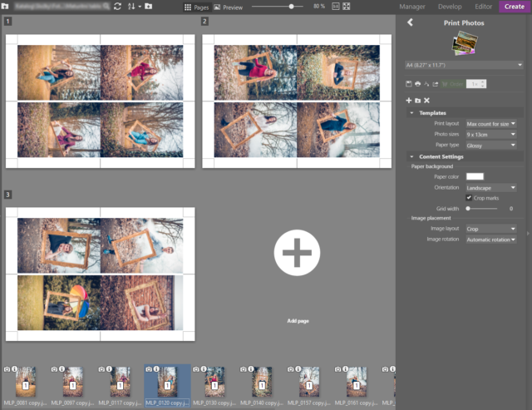This screenshot has height=410, width=532.
Task: Click the info icon above MLP_0081
Action: click(x=15, y=369)
